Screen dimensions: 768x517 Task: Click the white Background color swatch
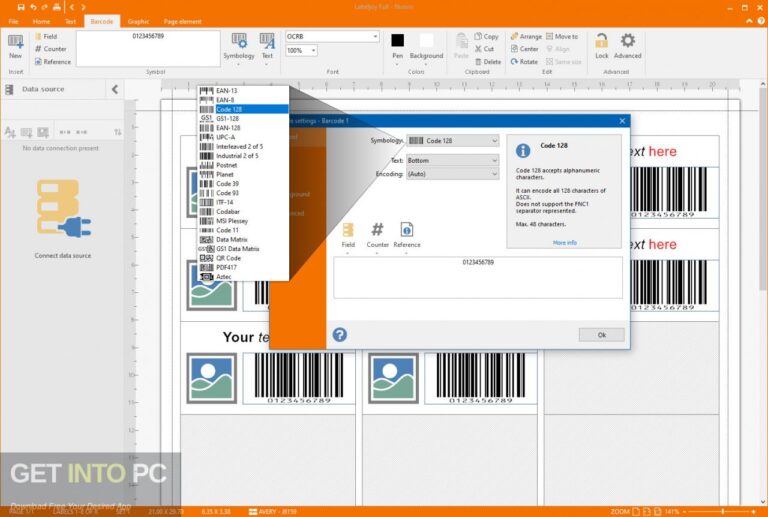(427, 40)
